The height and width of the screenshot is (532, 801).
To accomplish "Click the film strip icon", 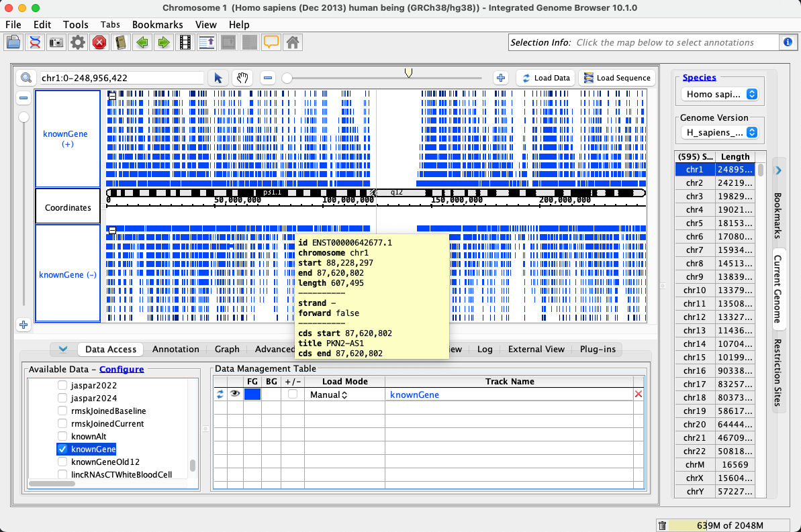I will (185, 43).
